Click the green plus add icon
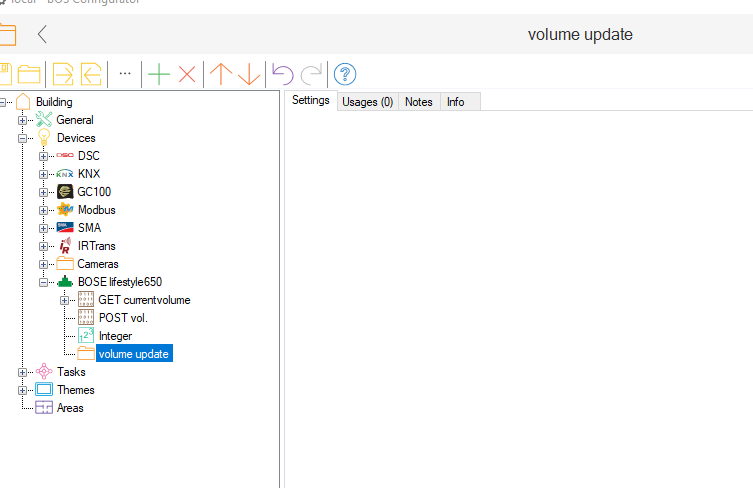753x488 pixels. tap(158, 74)
